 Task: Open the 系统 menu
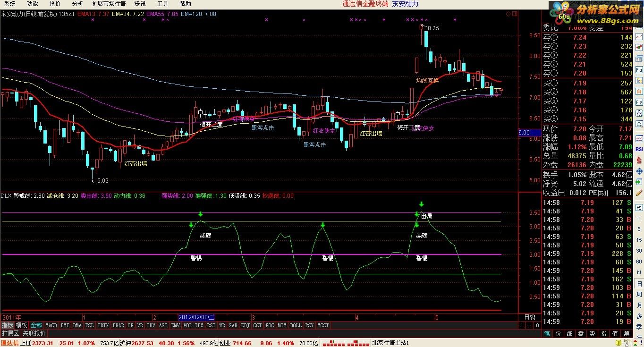coord(10,3)
